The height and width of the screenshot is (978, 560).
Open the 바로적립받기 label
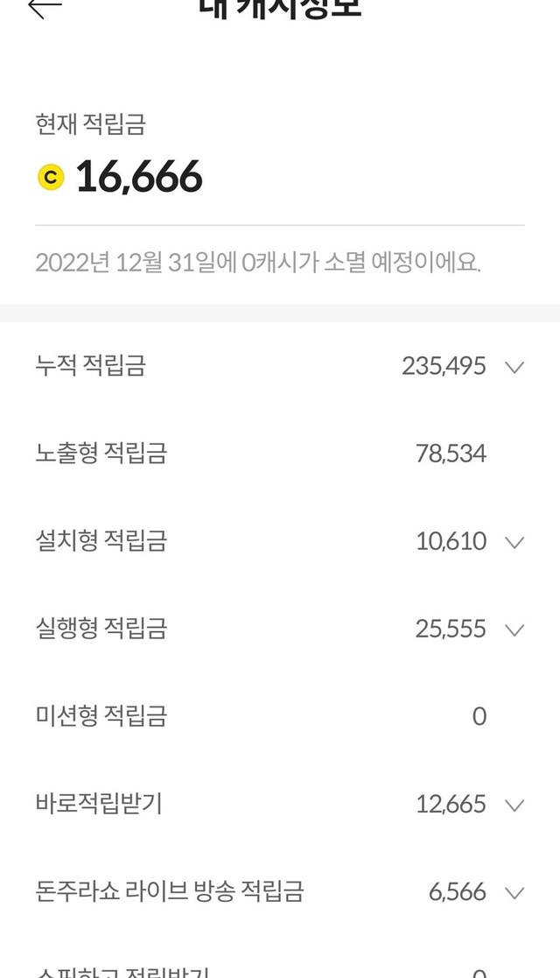click(99, 804)
